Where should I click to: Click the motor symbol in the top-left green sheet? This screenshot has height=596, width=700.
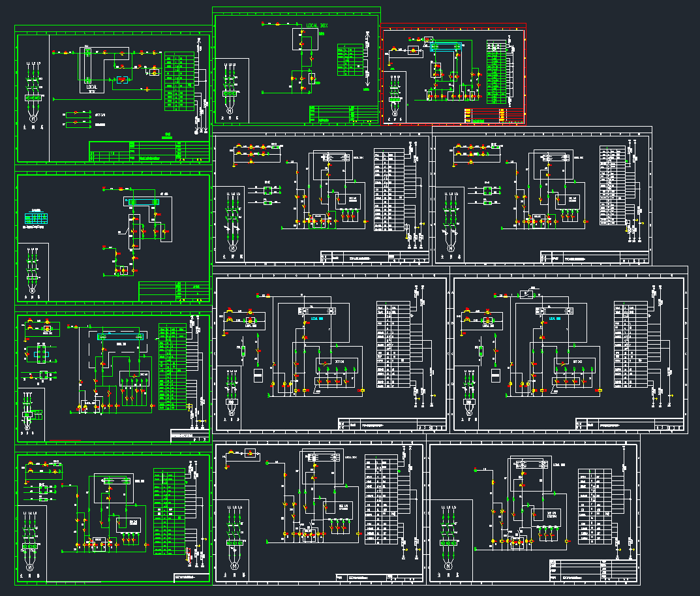pyautogui.click(x=32, y=118)
